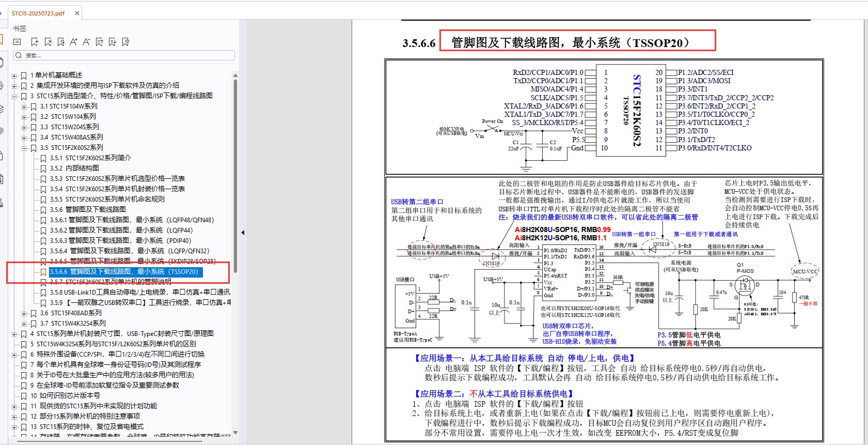
Task: Click the magnifier icon in bookmark search box
Action: point(19,55)
